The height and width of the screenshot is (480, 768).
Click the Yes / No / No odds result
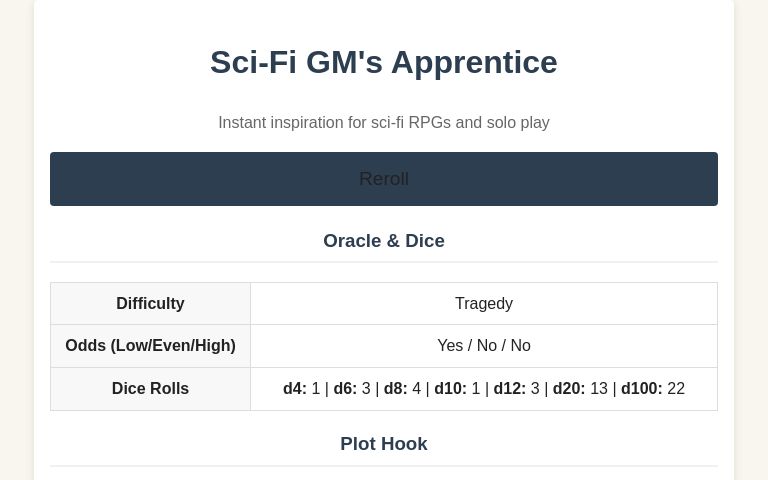(483, 345)
